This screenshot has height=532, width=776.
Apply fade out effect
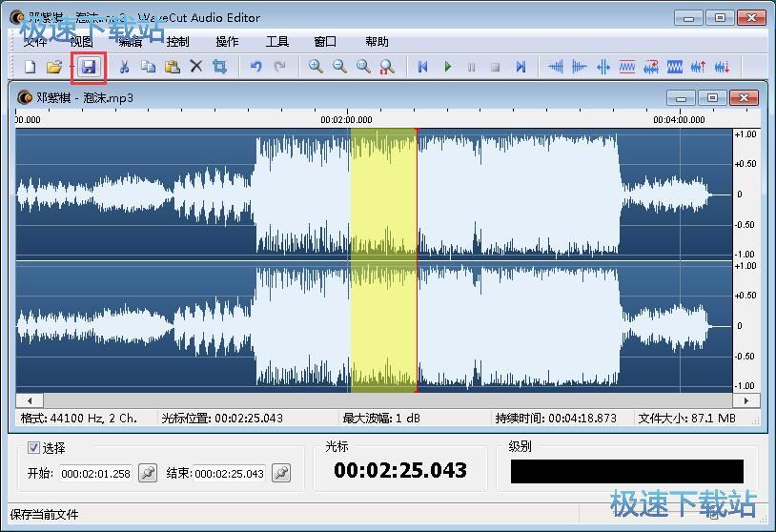580,67
